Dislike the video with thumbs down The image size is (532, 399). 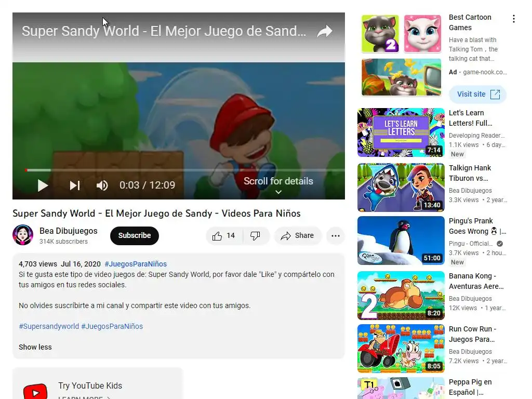pyautogui.click(x=255, y=236)
